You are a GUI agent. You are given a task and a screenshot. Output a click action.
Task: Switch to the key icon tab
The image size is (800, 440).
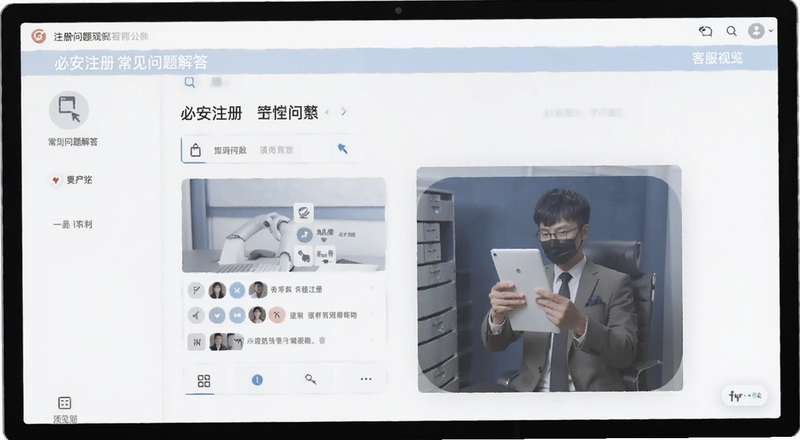(x=311, y=379)
